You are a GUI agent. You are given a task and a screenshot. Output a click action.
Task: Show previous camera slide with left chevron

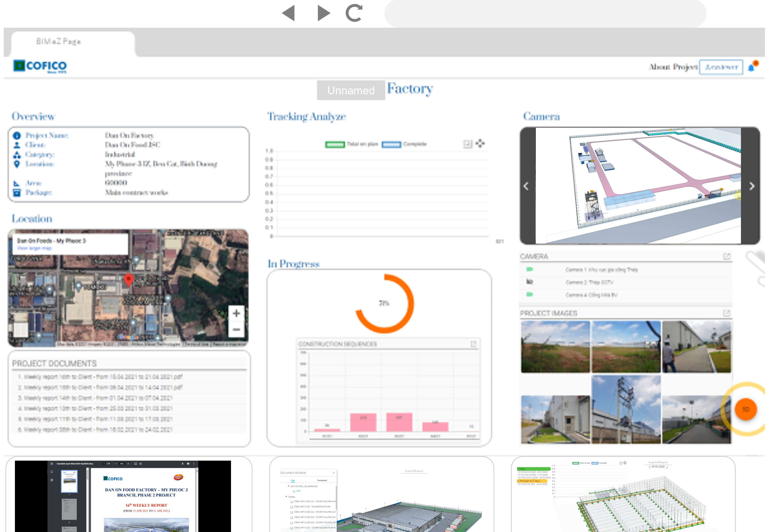tap(526, 186)
